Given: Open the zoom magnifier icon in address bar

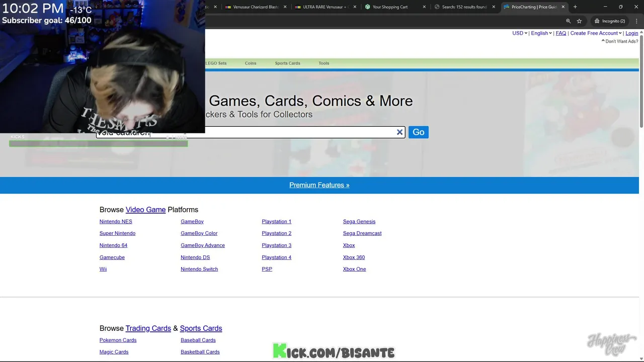Looking at the screenshot, I should click(x=568, y=21).
